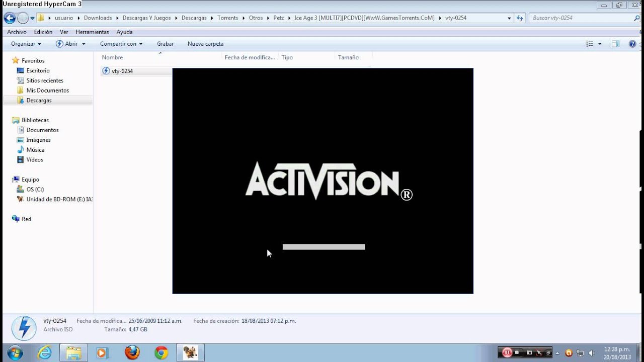Open the clock showing 12:28 p.m.
This screenshot has width=644, height=362.
(617, 353)
